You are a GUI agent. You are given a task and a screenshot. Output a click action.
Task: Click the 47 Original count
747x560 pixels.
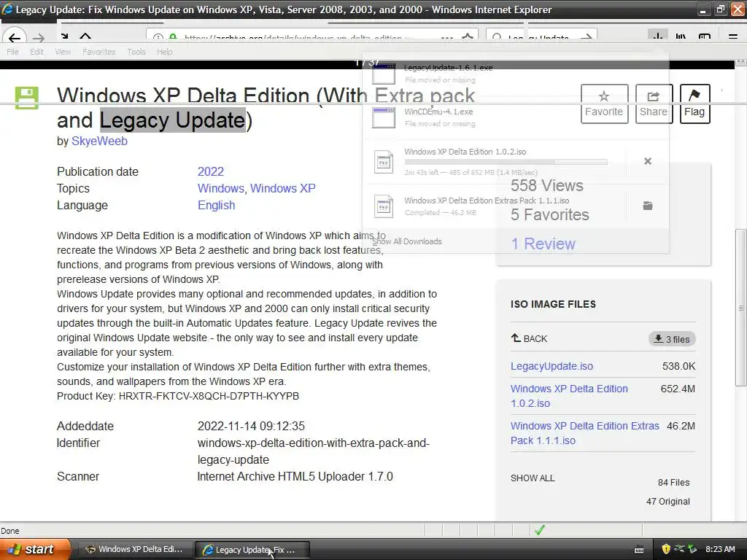tap(668, 502)
